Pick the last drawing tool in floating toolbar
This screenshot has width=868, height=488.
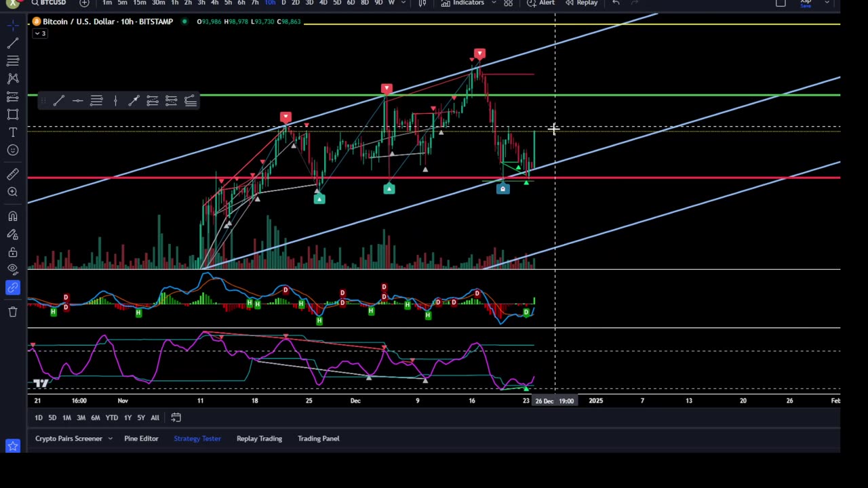tap(190, 101)
